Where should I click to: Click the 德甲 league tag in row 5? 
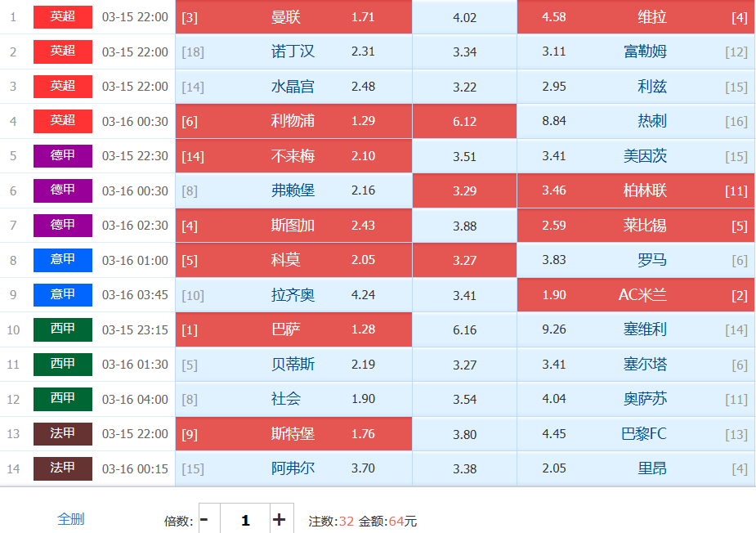click(63, 156)
